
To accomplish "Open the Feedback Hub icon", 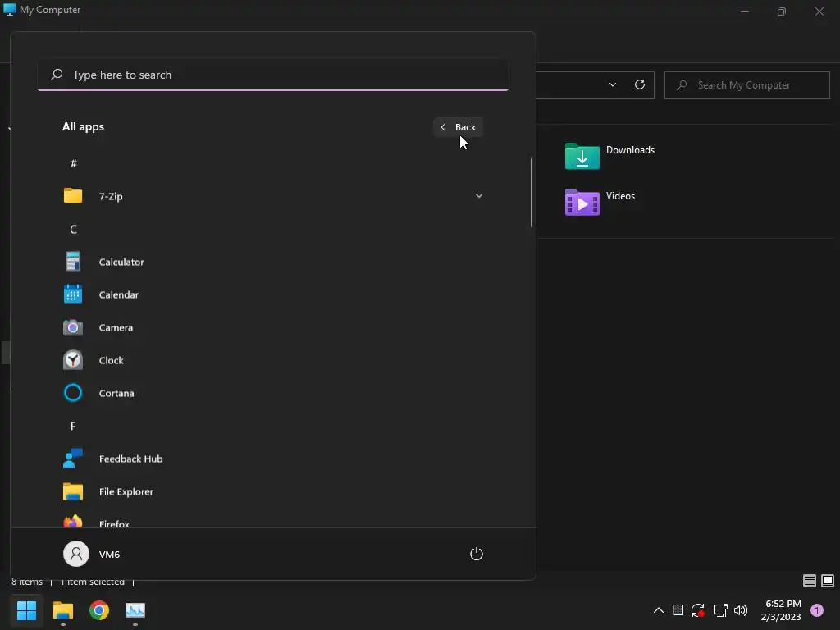I will pyautogui.click(x=73, y=459).
